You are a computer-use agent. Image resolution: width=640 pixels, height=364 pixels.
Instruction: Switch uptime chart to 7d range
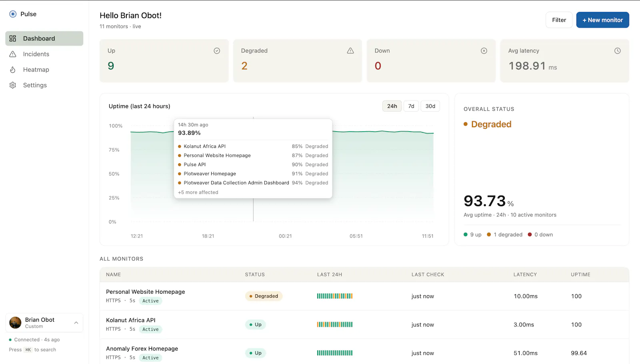pos(411,106)
